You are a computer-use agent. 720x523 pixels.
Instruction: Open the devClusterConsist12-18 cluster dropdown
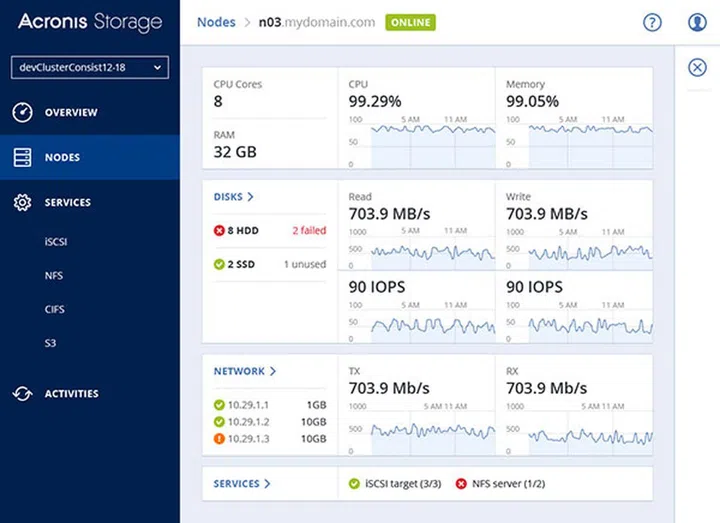point(90,67)
